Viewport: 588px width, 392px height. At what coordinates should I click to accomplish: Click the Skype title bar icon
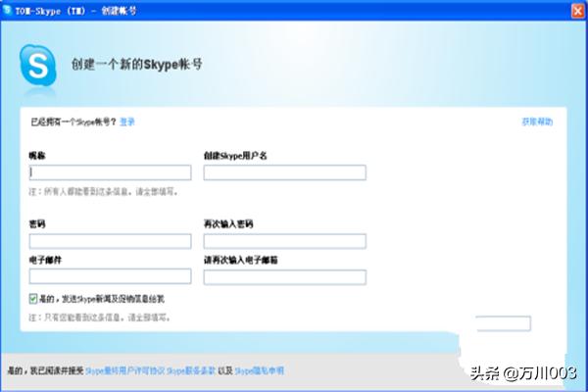point(7,10)
